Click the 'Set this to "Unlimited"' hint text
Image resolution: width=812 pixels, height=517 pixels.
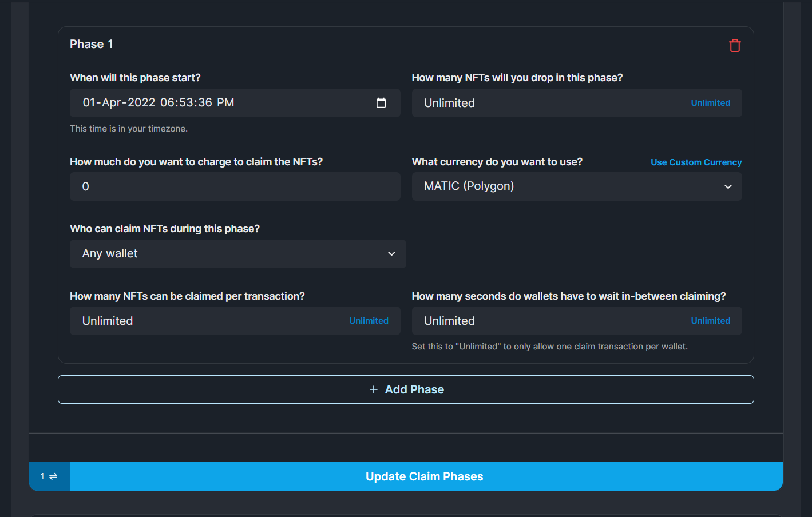click(550, 347)
